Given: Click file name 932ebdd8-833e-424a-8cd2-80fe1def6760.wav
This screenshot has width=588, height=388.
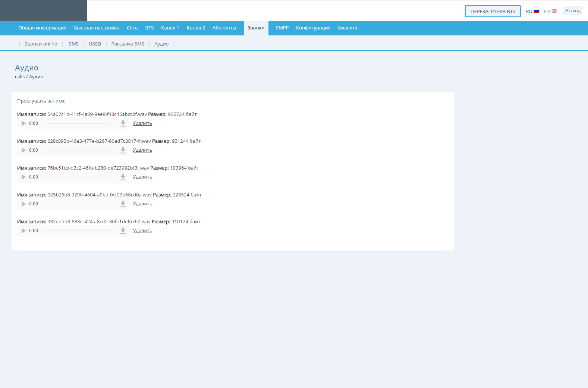Looking at the screenshot, I should [x=99, y=222].
